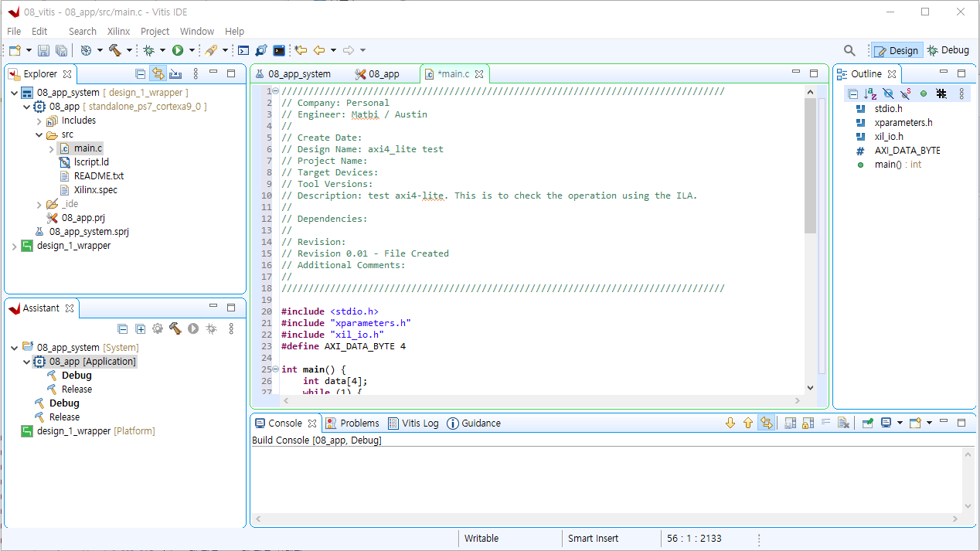Click Pin Console icon
The width and height of the screenshot is (980, 551).
868,423
